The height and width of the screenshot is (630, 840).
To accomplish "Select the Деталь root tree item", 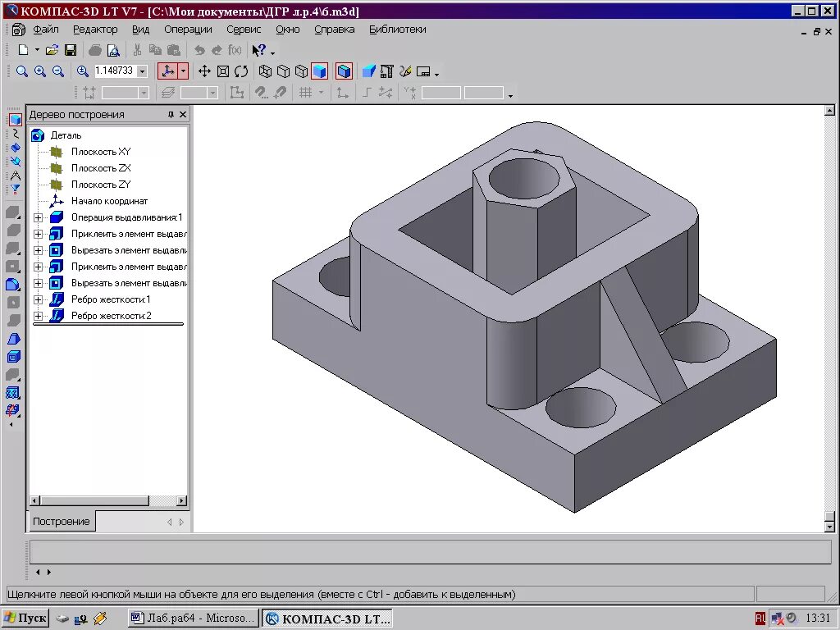I will [x=66, y=135].
